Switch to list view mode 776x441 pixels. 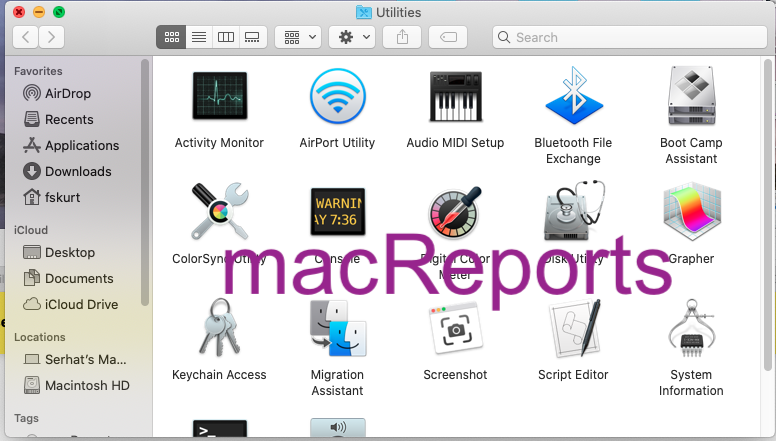pyautogui.click(x=199, y=37)
